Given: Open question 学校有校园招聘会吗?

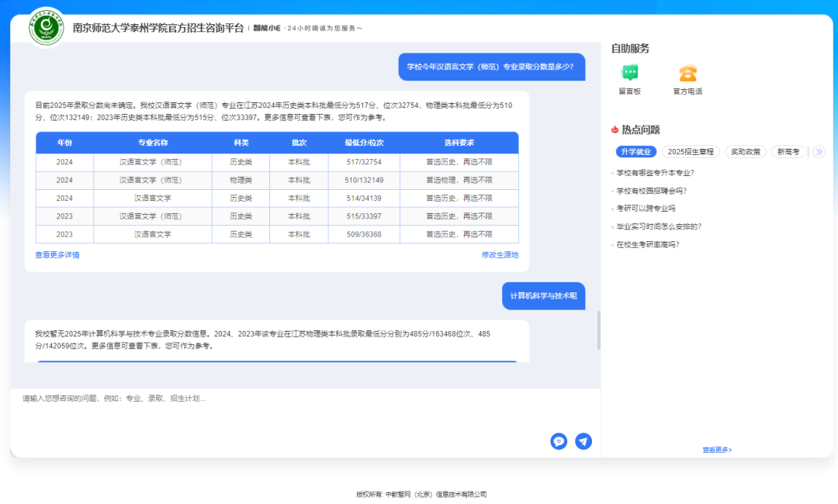Looking at the screenshot, I should tap(651, 191).
